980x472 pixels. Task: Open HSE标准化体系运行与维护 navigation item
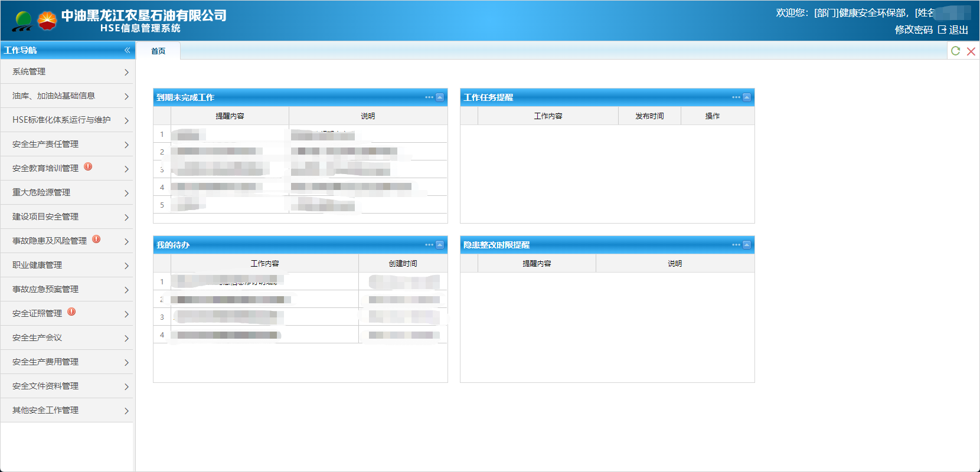[67, 120]
